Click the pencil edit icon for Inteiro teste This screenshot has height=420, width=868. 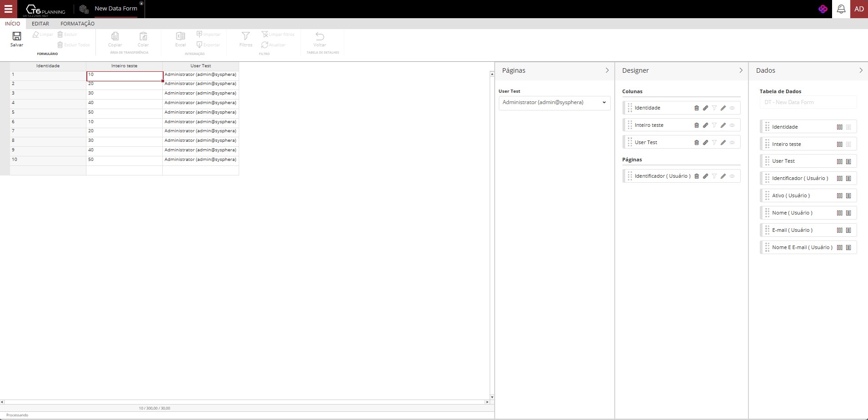(723, 125)
